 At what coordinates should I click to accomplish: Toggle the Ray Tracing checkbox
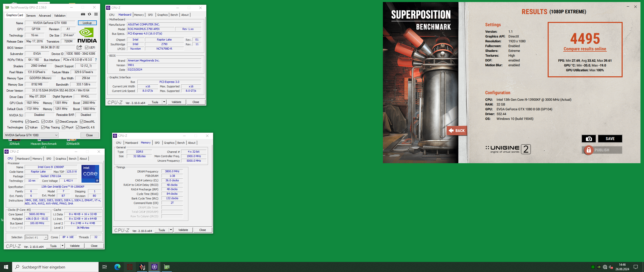43,127
